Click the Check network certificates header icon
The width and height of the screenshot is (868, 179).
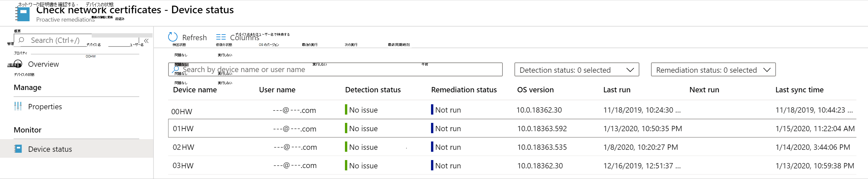pyautogui.click(x=23, y=14)
